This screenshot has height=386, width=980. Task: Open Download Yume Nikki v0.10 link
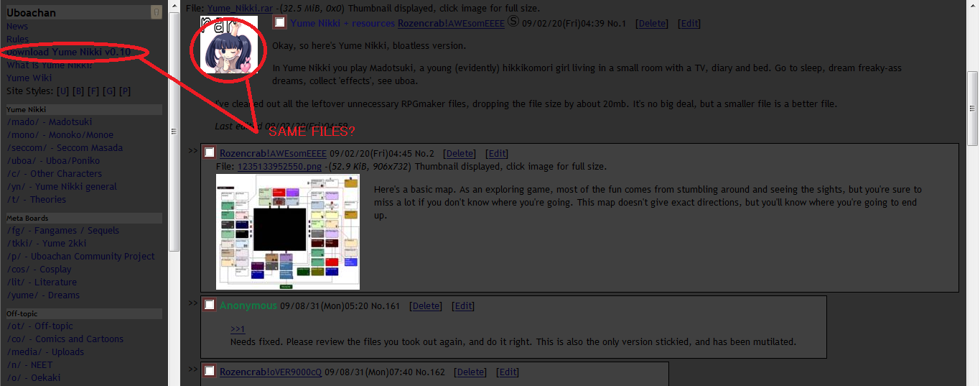pyautogui.click(x=68, y=52)
